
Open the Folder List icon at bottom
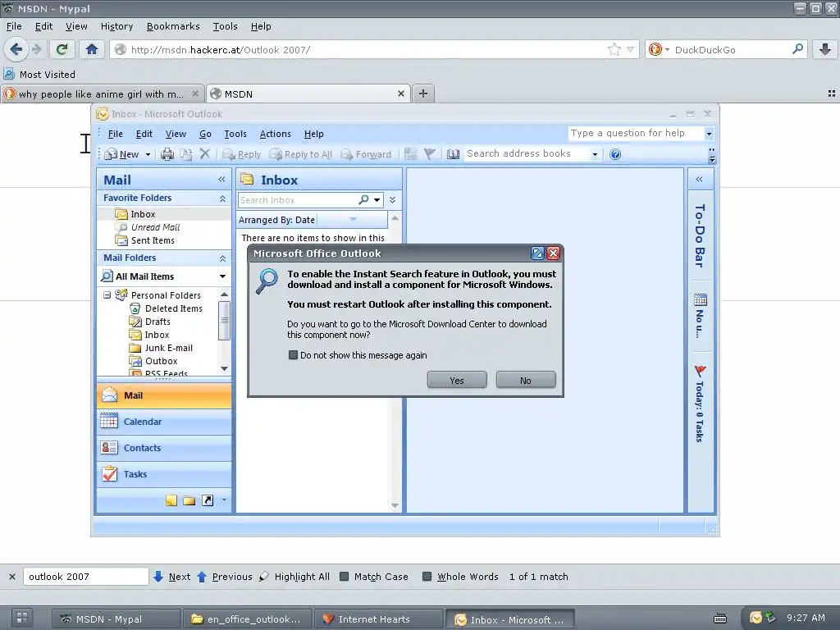click(189, 500)
